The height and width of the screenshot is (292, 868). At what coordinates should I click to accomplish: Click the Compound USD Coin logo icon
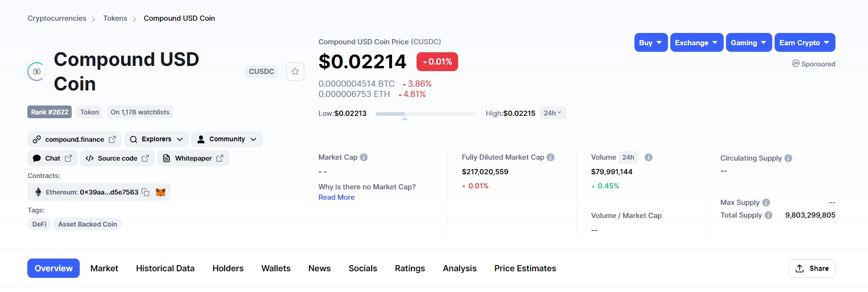36,72
